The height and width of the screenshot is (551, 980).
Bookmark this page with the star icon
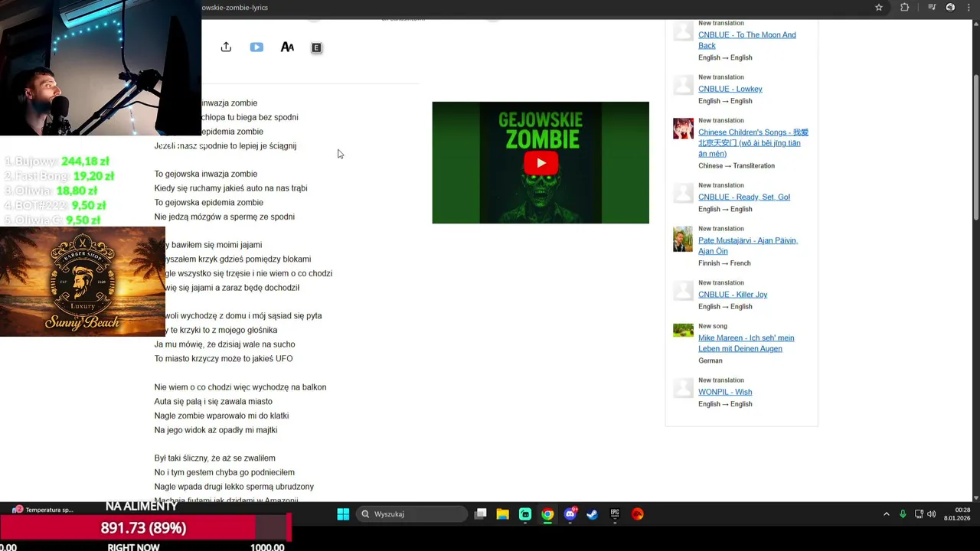coord(879,8)
